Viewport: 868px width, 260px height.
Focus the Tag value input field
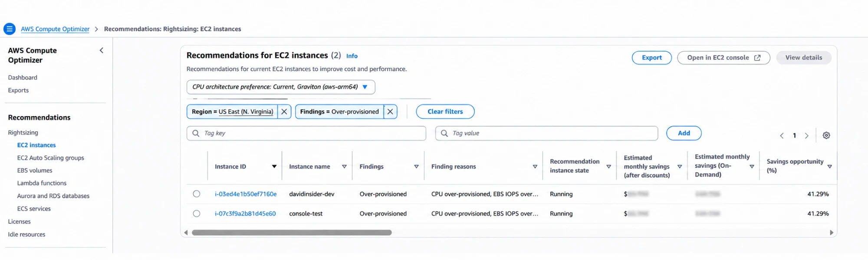[x=547, y=133]
